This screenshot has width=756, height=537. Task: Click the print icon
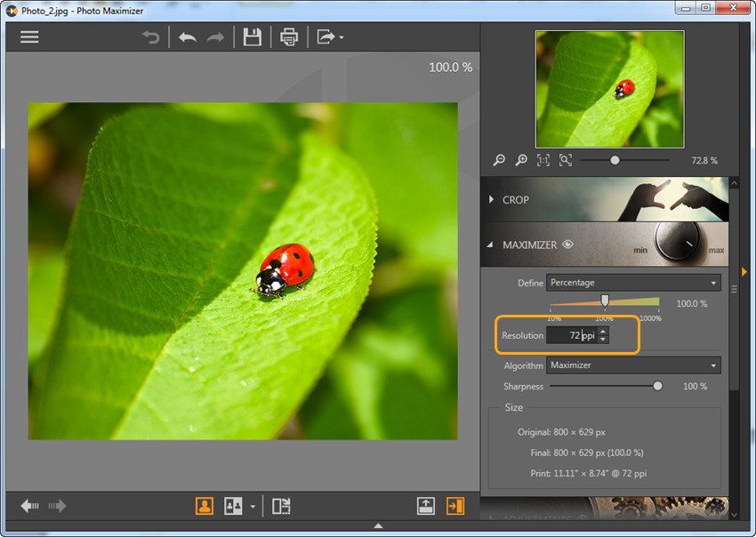(x=289, y=37)
